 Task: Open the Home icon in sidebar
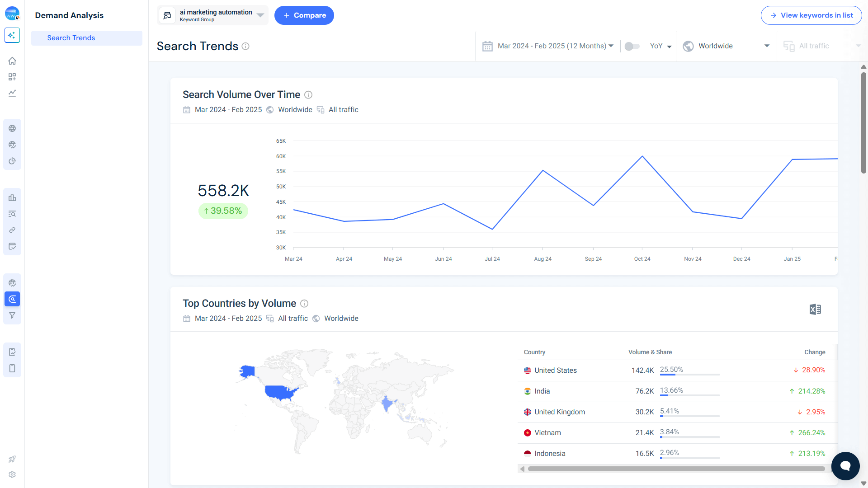tap(12, 61)
